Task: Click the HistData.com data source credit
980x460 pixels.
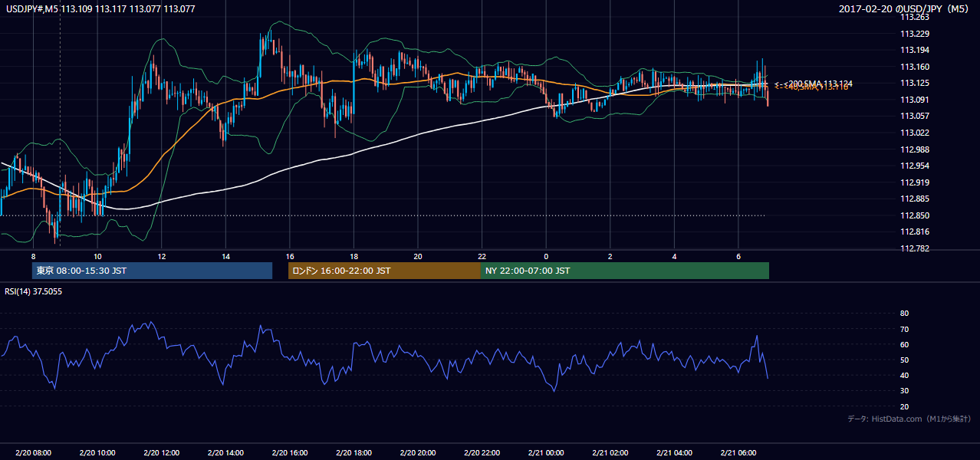Action: [x=909, y=419]
